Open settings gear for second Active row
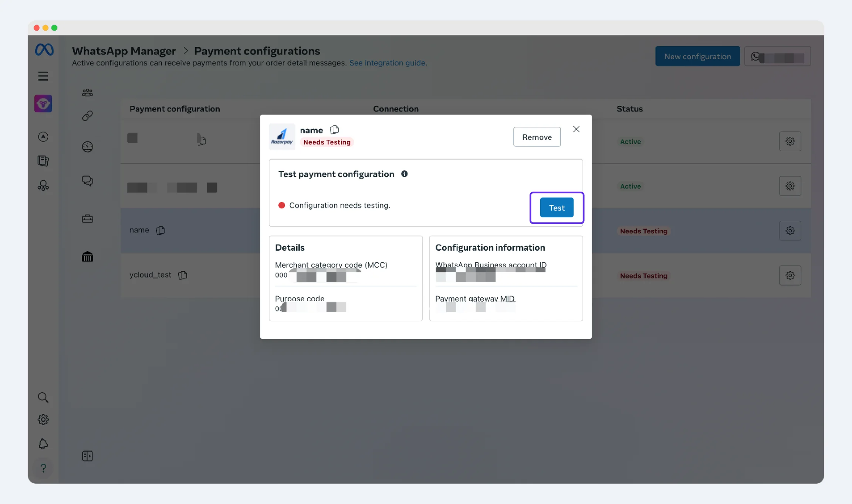This screenshot has height=504, width=852. [x=790, y=186]
